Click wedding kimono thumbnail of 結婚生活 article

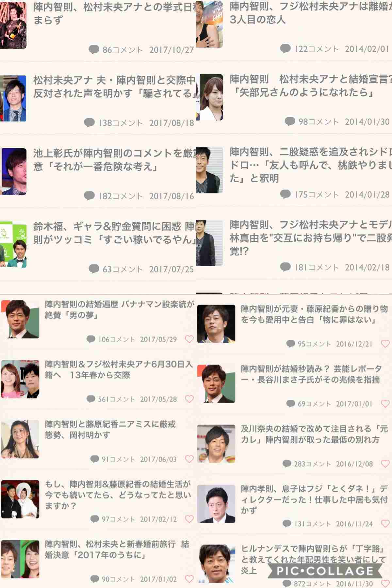pyautogui.click(x=20, y=499)
